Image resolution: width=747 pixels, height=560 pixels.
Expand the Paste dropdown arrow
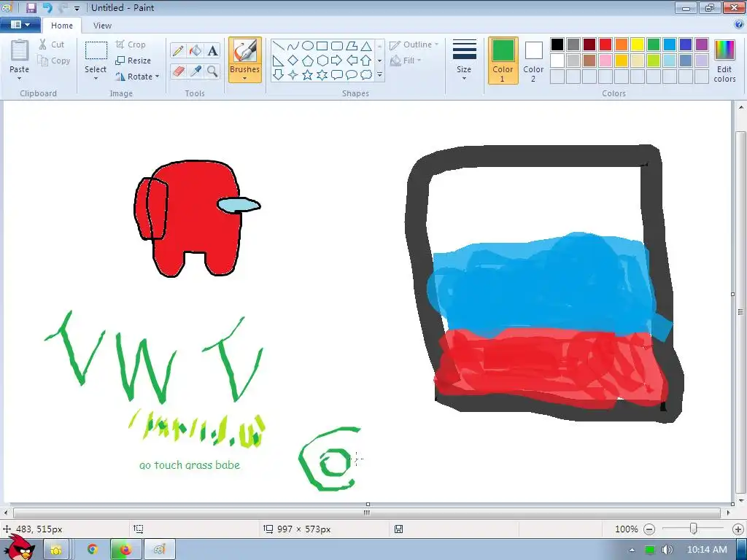tap(20, 78)
